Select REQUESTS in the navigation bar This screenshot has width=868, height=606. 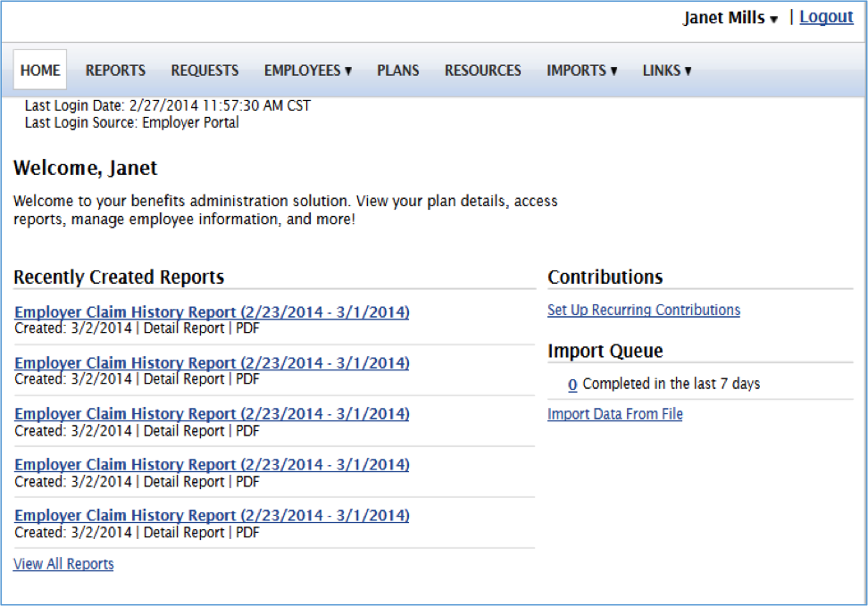point(204,71)
